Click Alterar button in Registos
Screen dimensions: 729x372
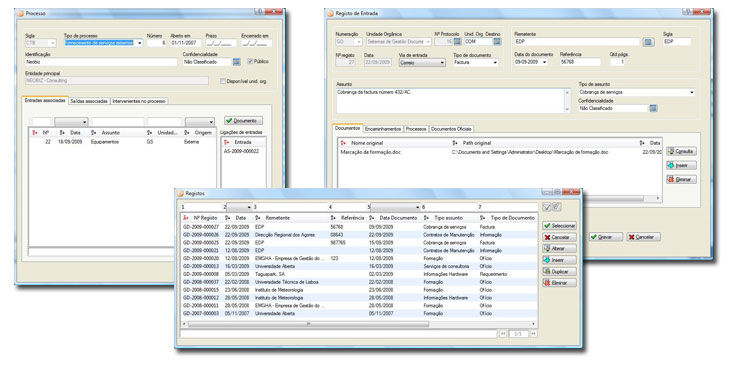click(x=559, y=248)
